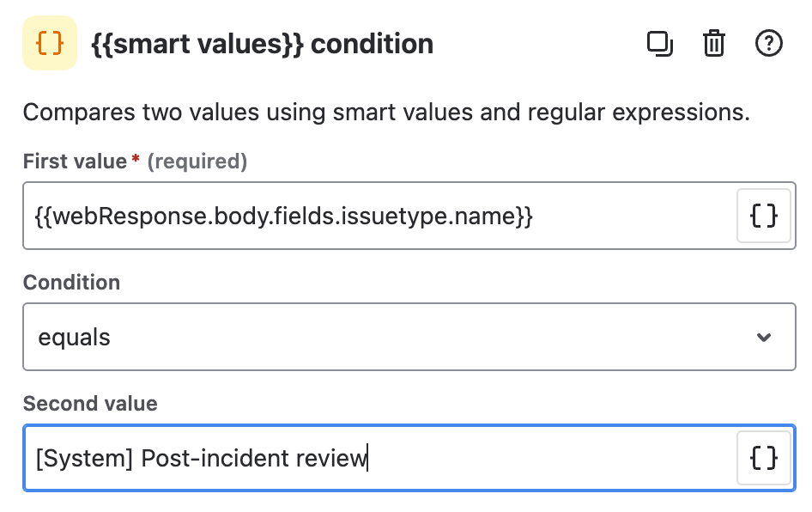Click the red required asterisk
This screenshot has height=512, width=812.
click(136, 160)
